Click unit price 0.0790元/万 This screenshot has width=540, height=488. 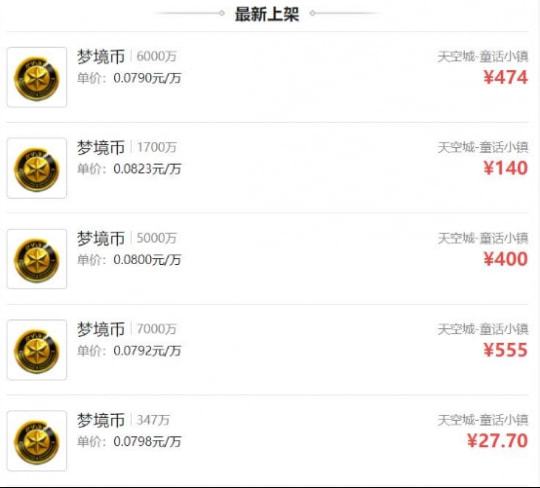click(x=147, y=78)
